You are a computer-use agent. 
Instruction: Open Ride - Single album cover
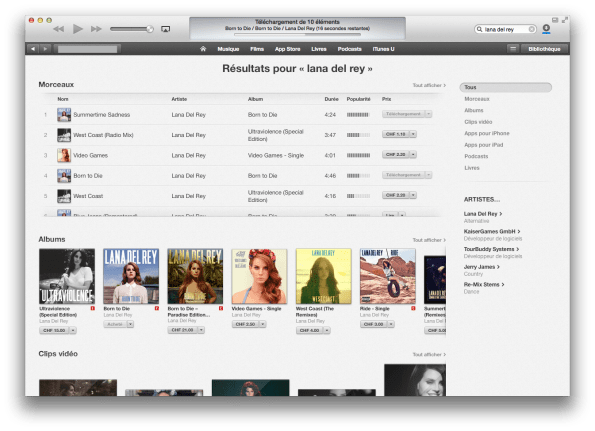[x=387, y=276]
